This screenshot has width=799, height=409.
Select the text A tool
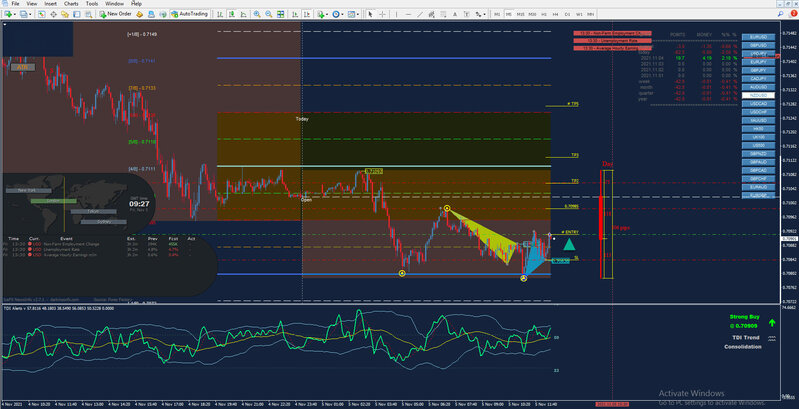coord(455,14)
